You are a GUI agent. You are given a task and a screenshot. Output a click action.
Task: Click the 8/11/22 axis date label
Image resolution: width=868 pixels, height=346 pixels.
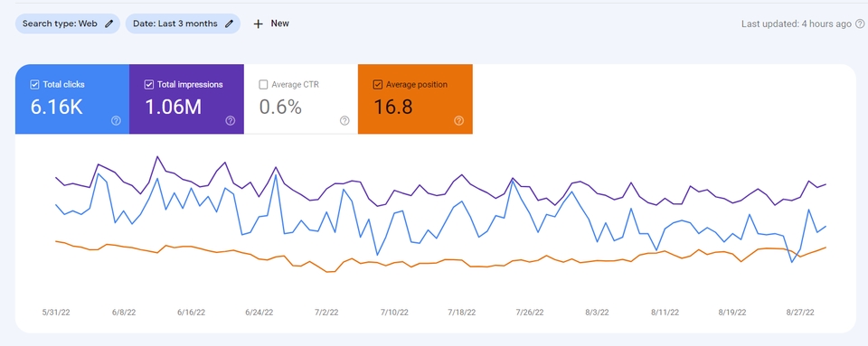click(x=665, y=313)
